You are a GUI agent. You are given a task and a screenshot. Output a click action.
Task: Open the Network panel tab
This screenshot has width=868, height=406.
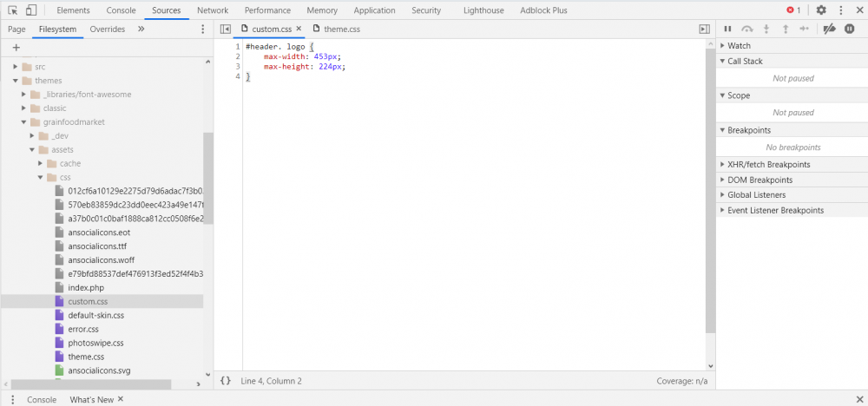213,10
